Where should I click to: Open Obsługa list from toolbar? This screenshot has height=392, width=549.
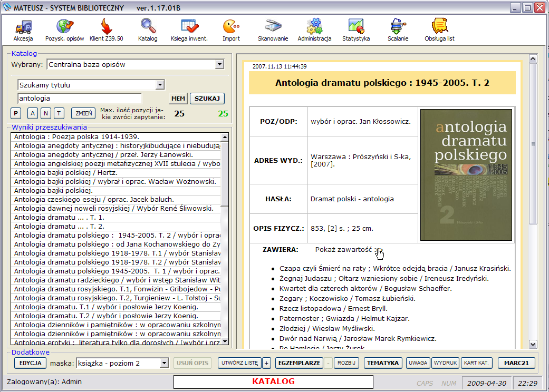[439, 30]
